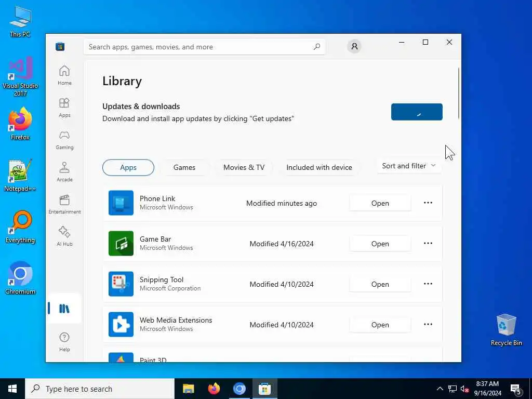
Task: Click the Library page vertical scrollbar
Action: pyautogui.click(x=459, y=94)
